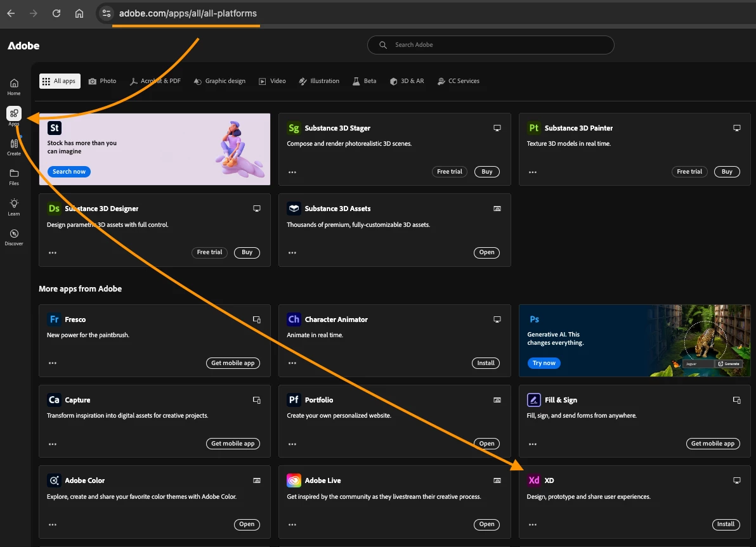The height and width of the screenshot is (547, 756).
Task: Click the Substance 3D Stager Sg icon
Action: tap(294, 127)
